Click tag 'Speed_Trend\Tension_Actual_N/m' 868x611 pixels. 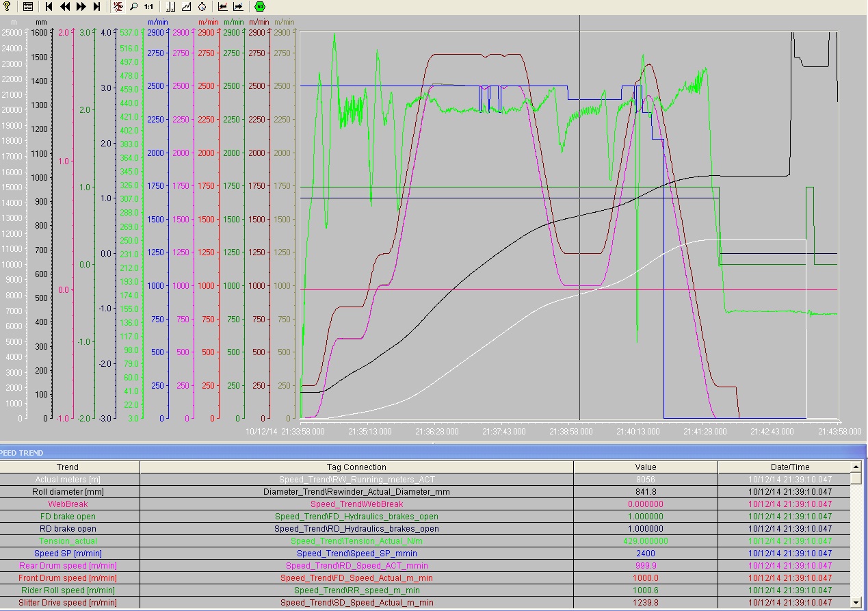coord(356,541)
